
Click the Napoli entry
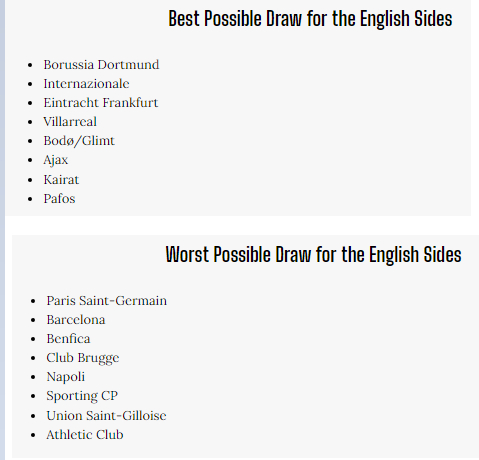coord(66,377)
